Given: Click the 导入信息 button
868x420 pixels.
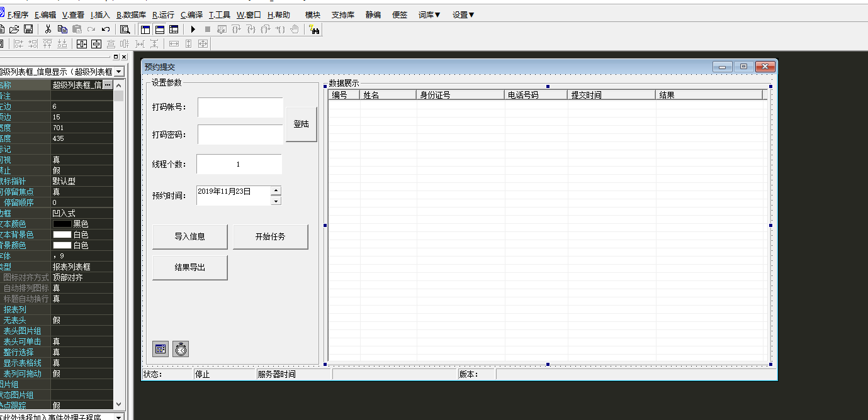Looking at the screenshot, I should pyautogui.click(x=189, y=237).
